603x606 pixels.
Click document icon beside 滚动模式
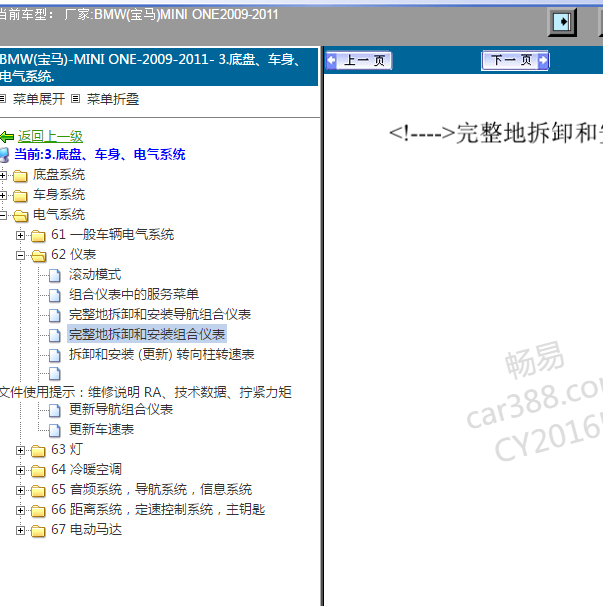[55, 276]
